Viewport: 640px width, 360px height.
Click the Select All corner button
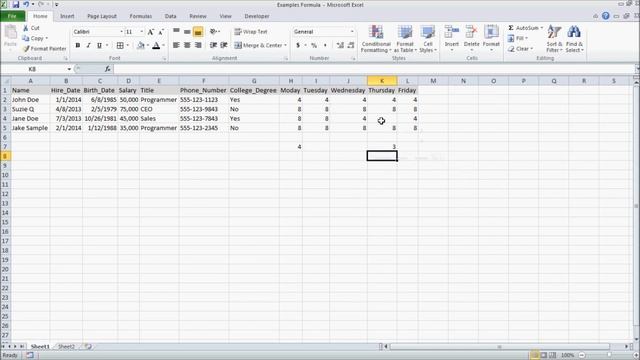5,81
